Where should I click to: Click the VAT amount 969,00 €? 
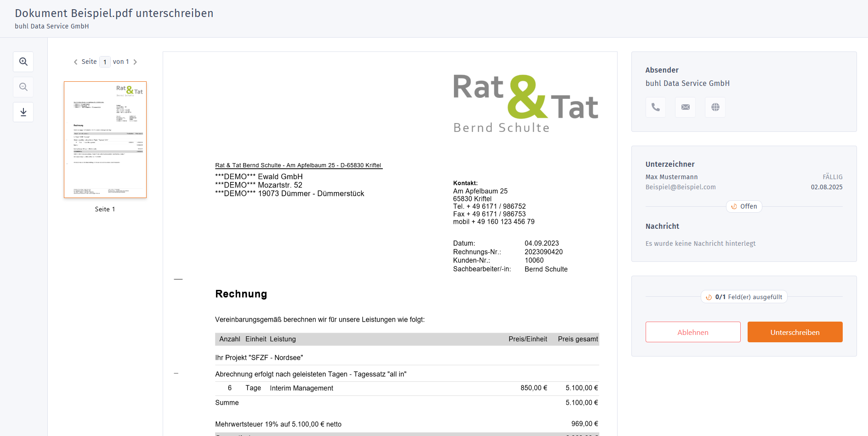click(x=584, y=424)
